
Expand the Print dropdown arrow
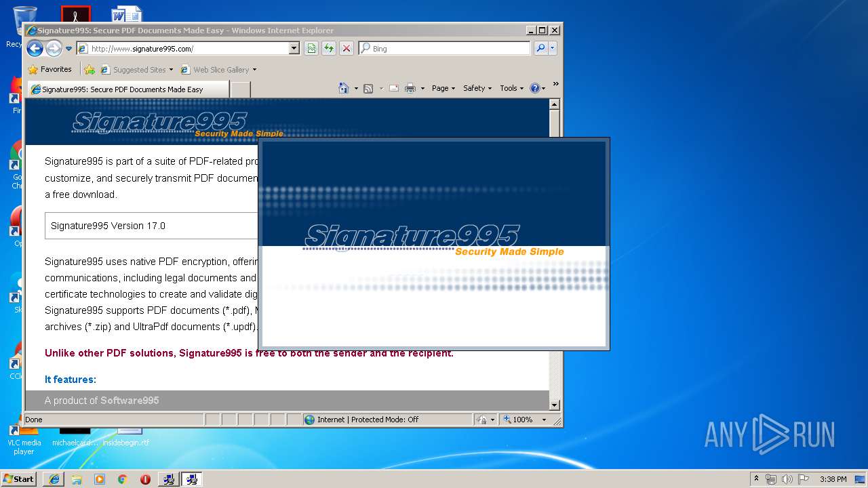[422, 88]
